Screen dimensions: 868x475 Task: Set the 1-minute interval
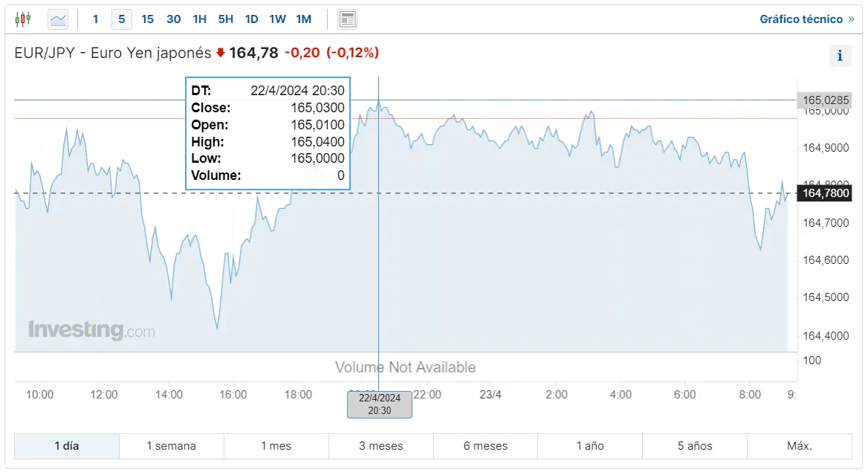pyautogui.click(x=95, y=19)
